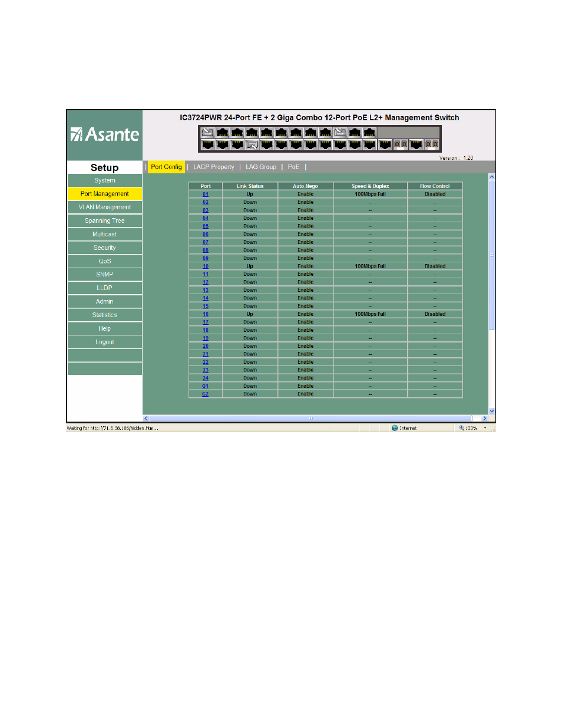The width and height of the screenshot is (562, 728).
Task: Click first SFP fiber port icon
Action: pyautogui.click(x=401, y=144)
